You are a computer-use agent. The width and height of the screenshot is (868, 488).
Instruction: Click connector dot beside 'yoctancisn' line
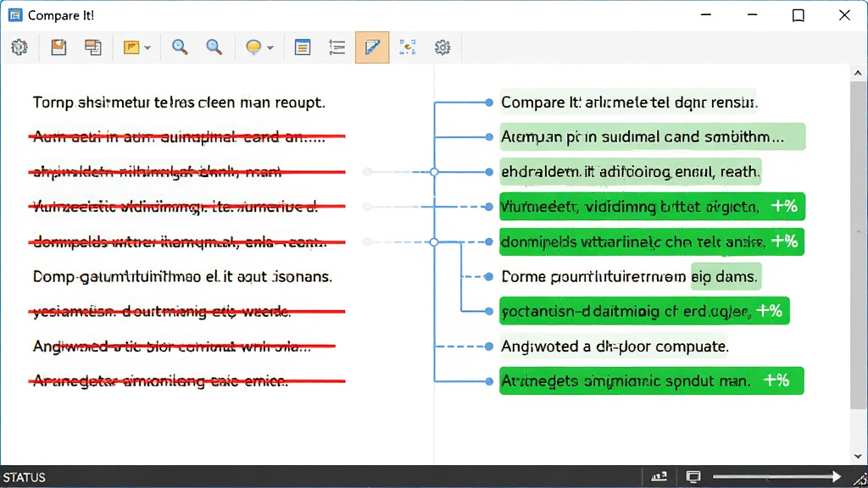pos(489,312)
